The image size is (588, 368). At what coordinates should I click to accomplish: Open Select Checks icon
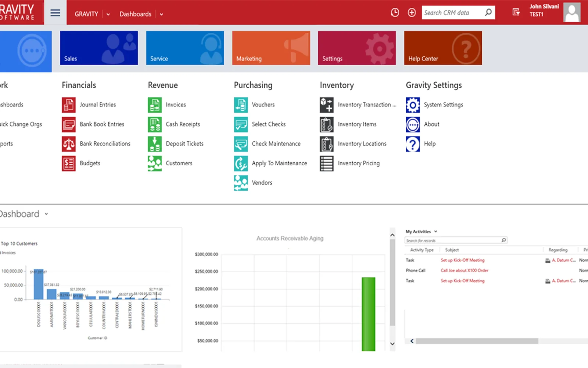[x=241, y=124]
